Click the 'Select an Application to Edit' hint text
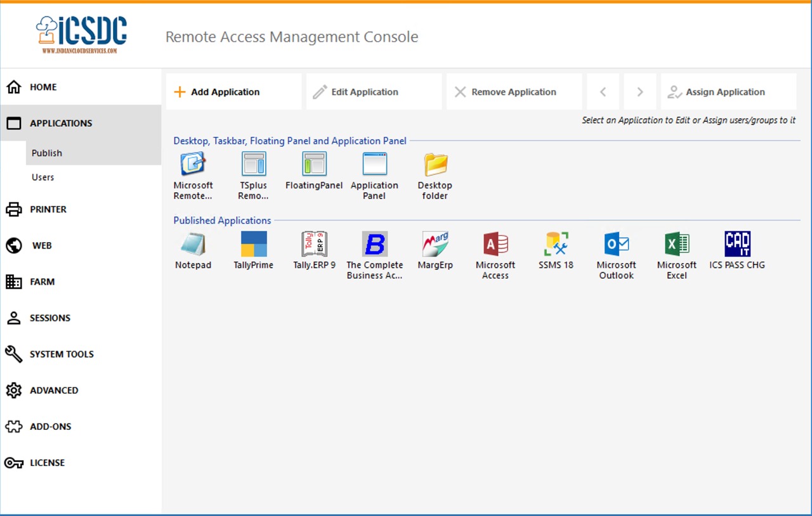Viewport: 812px width, 516px height. click(x=688, y=120)
